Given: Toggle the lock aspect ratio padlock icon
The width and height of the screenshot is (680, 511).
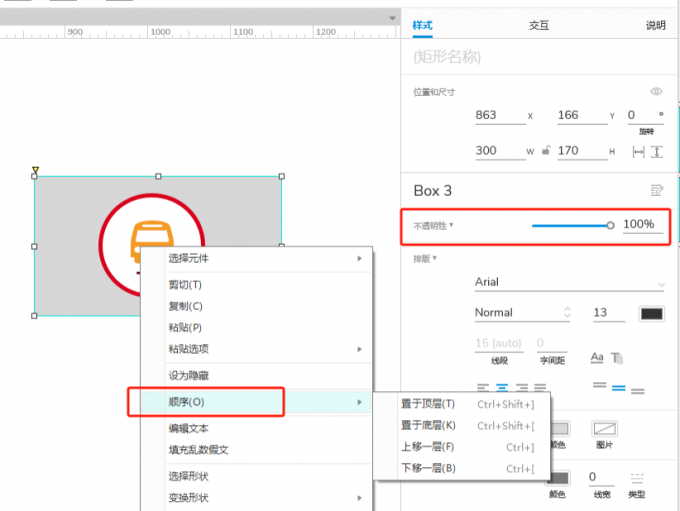Looking at the screenshot, I should click(x=546, y=151).
